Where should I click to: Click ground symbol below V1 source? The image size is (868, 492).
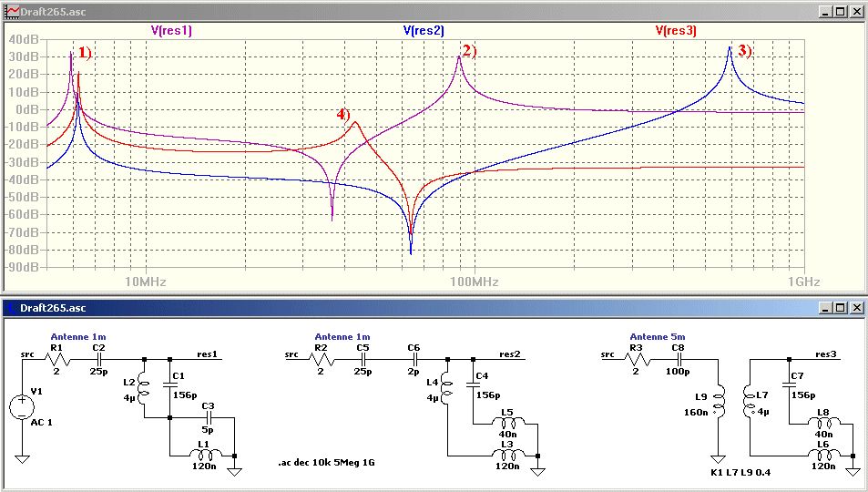(x=22, y=459)
